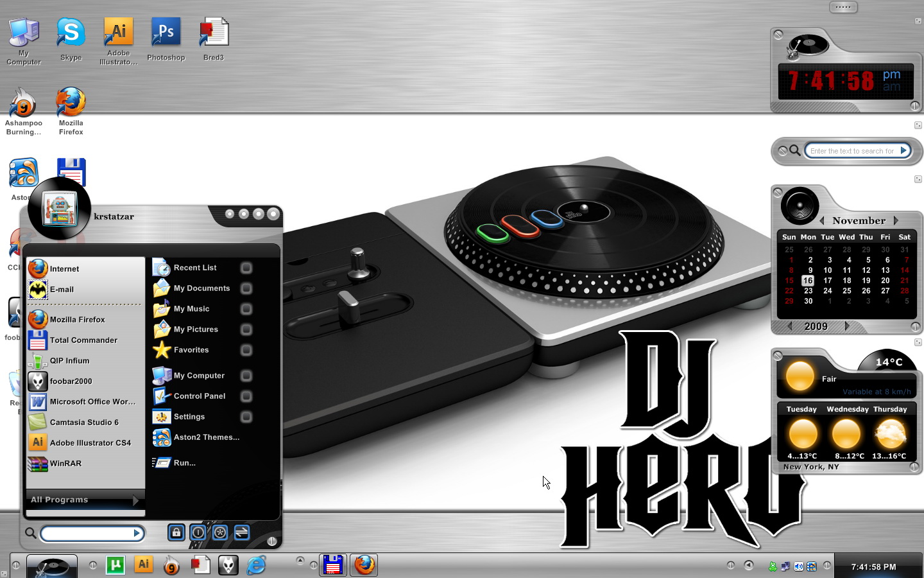Screen dimensions: 924x578
Task: Open Control Panel from the Start menu
Action: [200, 396]
